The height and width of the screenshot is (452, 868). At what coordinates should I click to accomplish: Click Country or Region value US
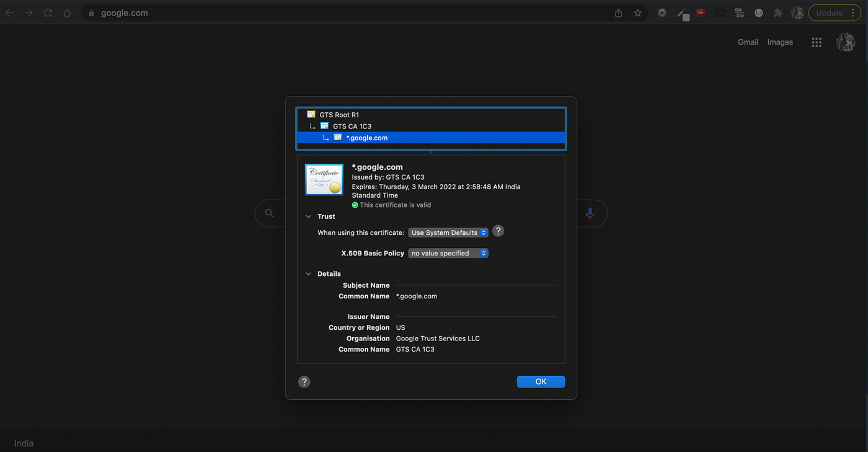(x=401, y=327)
